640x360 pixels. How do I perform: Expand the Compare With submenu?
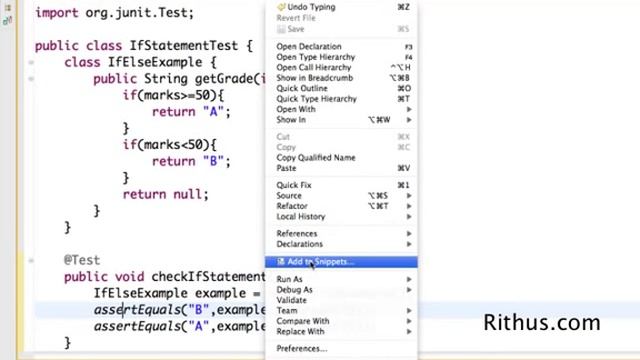click(x=341, y=321)
